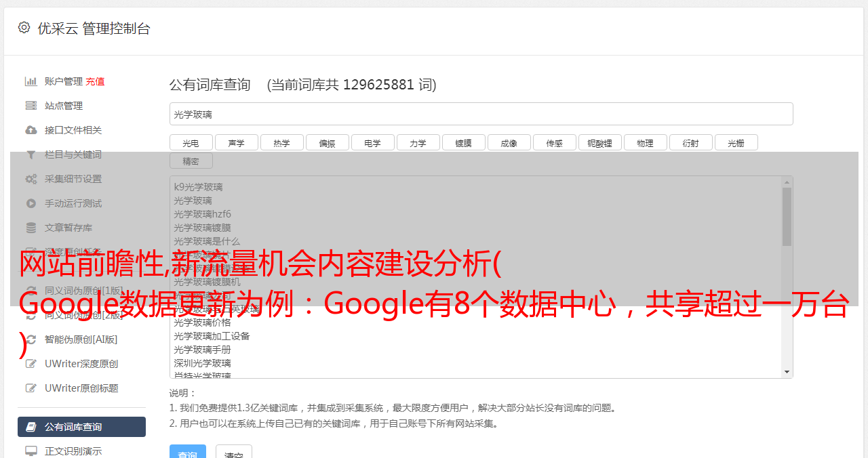868x458 pixels.
Task: Select result 光学玻璃手册 in the list
Action: point(202,350)
